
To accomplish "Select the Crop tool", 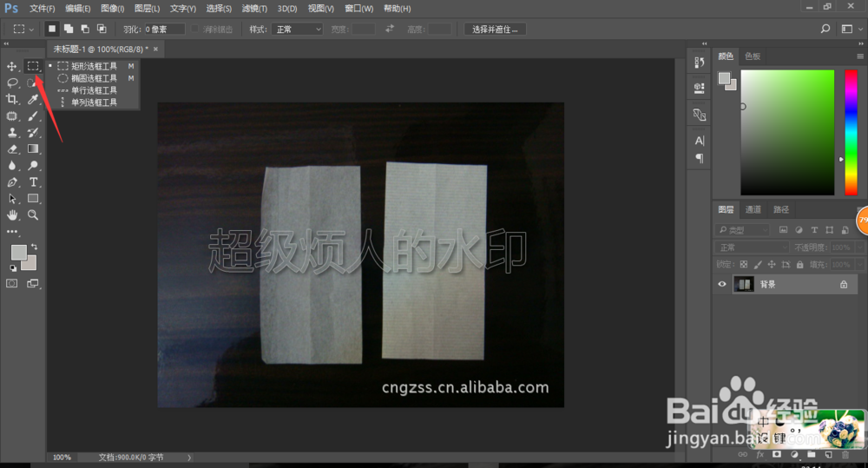I will click(11, 100).
